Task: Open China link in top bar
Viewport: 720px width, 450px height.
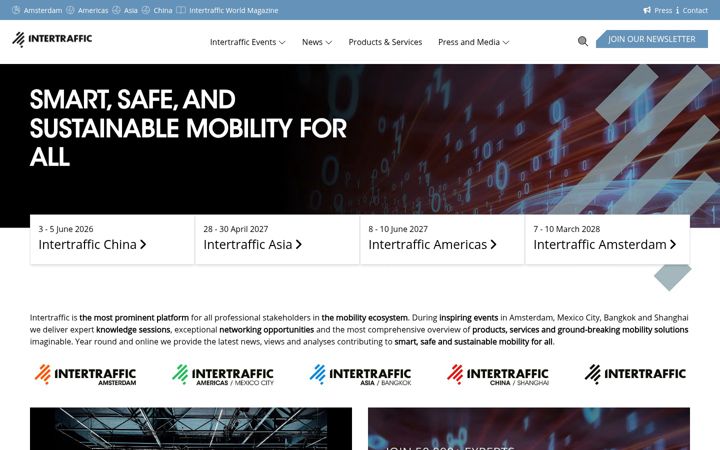Action: pos(163,10)
